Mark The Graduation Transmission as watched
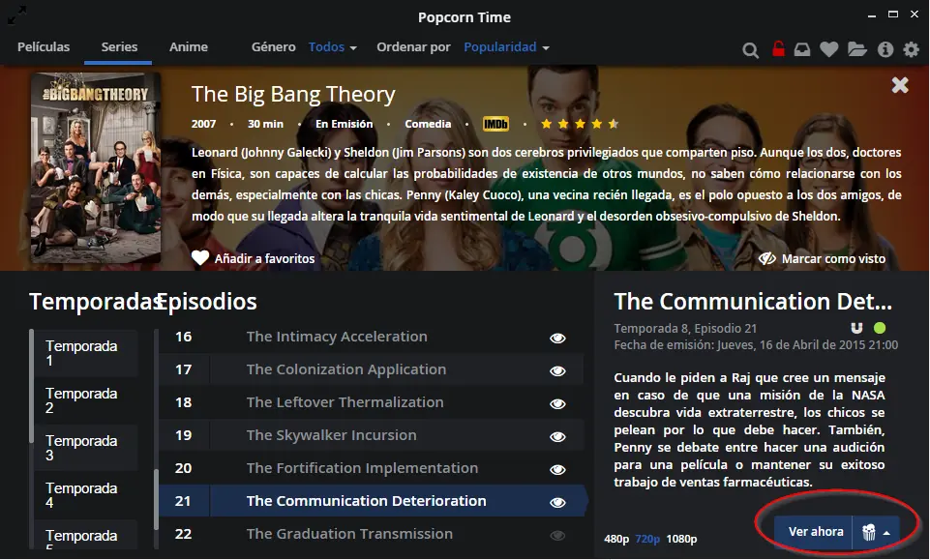This screenshot has height=560, width=930. tap(557, 535)
